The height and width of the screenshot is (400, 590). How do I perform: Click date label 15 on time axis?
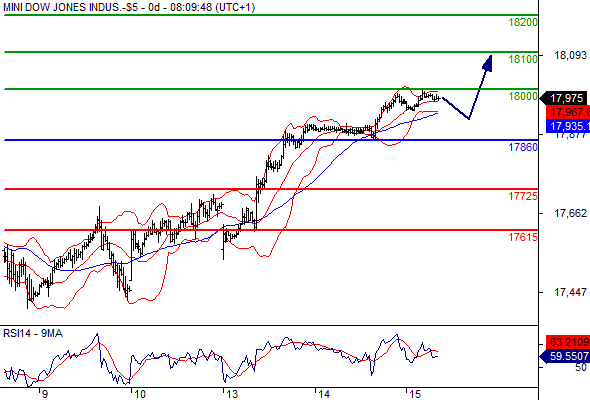tap(415, 394)
